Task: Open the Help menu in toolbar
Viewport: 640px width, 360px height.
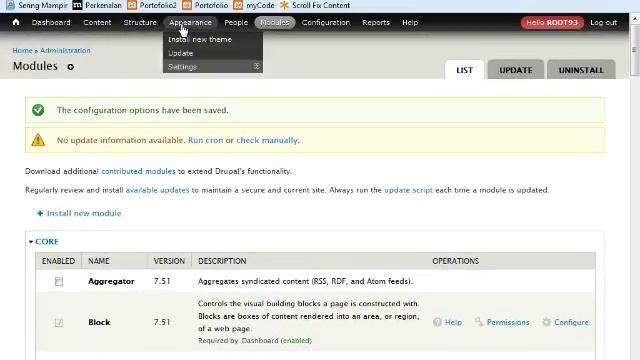Action: [410, 22]
